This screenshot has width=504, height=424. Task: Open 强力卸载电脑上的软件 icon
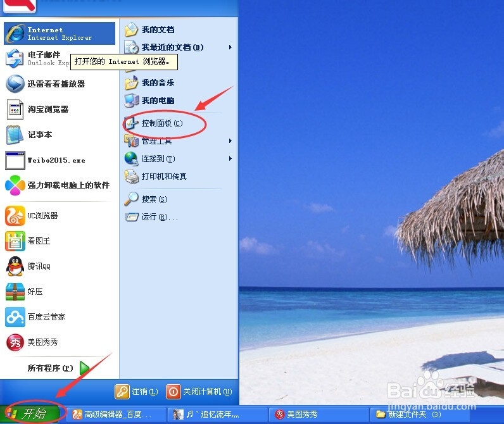(15, 185)
